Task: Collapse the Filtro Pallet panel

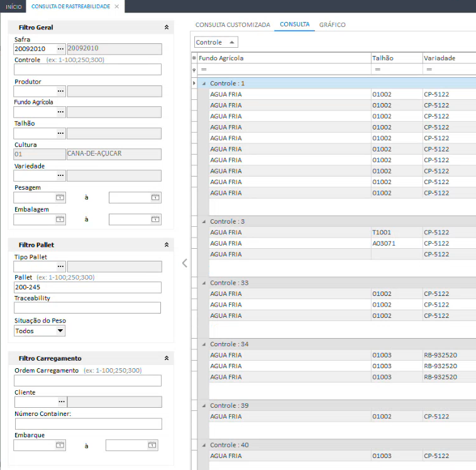Action: [166, 244]
